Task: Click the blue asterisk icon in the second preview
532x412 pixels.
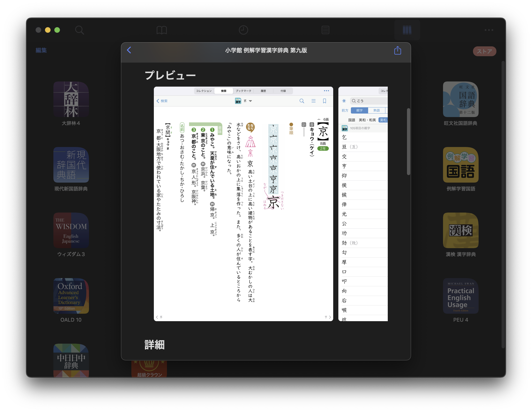Action: click(344, 101)
